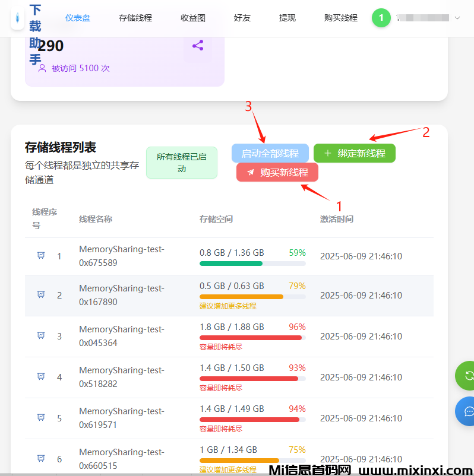Click the green refresh floating button

467,375
